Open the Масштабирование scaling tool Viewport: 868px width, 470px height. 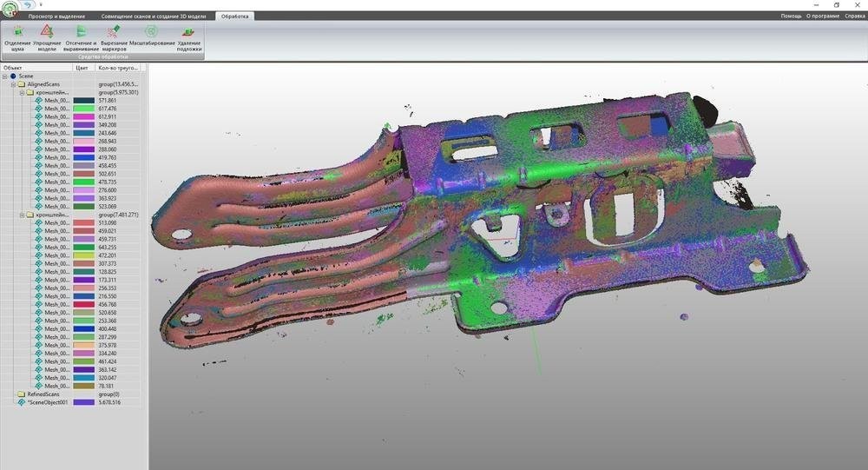pyautogui.click(x=152, y=36)
